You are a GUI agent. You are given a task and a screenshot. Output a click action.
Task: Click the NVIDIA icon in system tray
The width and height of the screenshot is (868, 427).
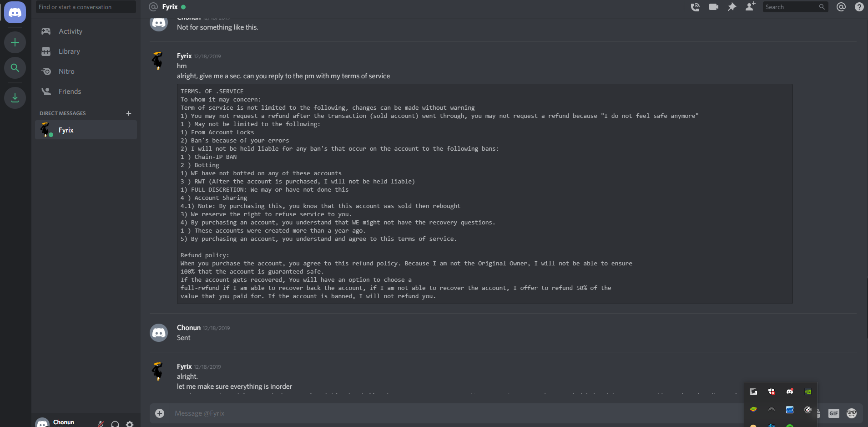808,391
